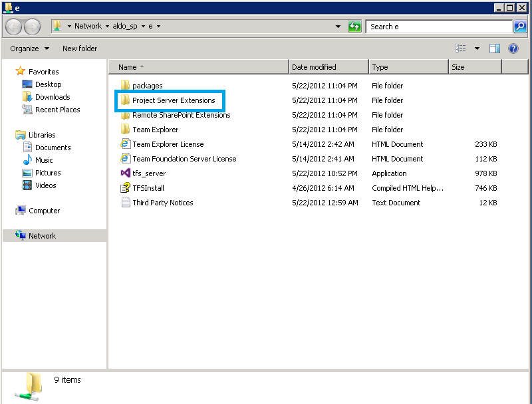
Task: Click the Libraries icon in navigation pane
Action: pos(21,134)
